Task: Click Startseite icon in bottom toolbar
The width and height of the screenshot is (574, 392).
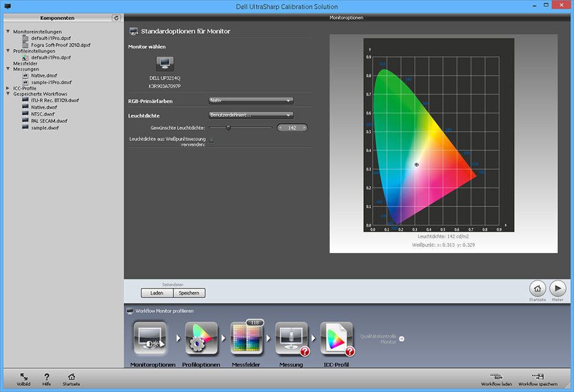Action: click(x=72, y=377)
